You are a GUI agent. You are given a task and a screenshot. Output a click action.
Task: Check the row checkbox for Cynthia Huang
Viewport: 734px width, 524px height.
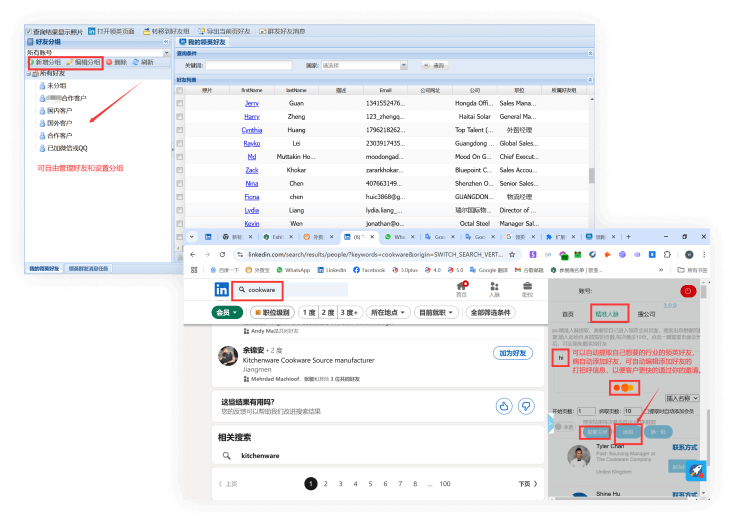[180, 130]
